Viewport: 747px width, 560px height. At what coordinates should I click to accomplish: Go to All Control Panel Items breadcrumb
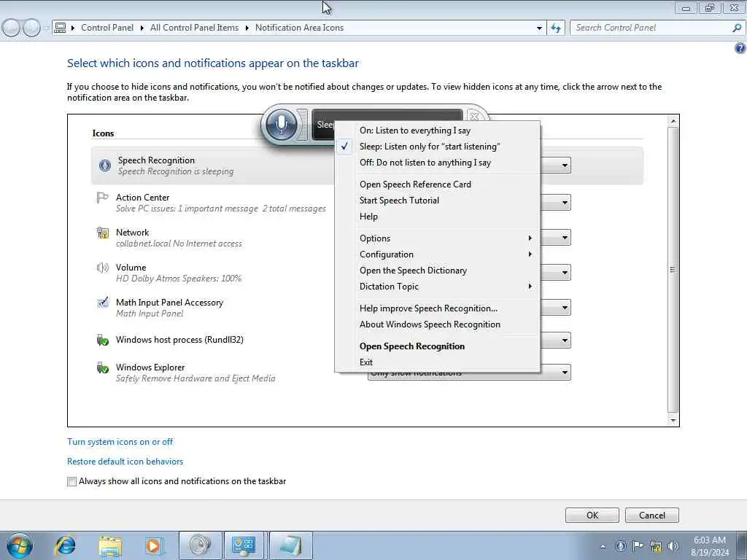click(x=194, y=28)
